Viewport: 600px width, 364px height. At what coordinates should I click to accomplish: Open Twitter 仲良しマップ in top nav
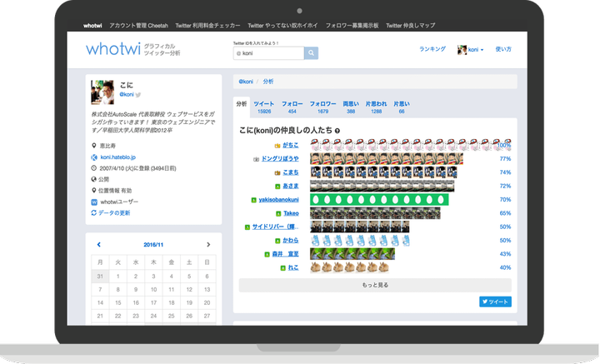coord(411,26)
